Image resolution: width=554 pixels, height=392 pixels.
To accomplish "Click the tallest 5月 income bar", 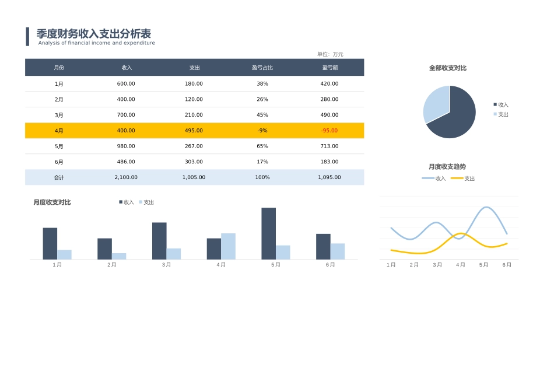I will (x=268, y=233).
